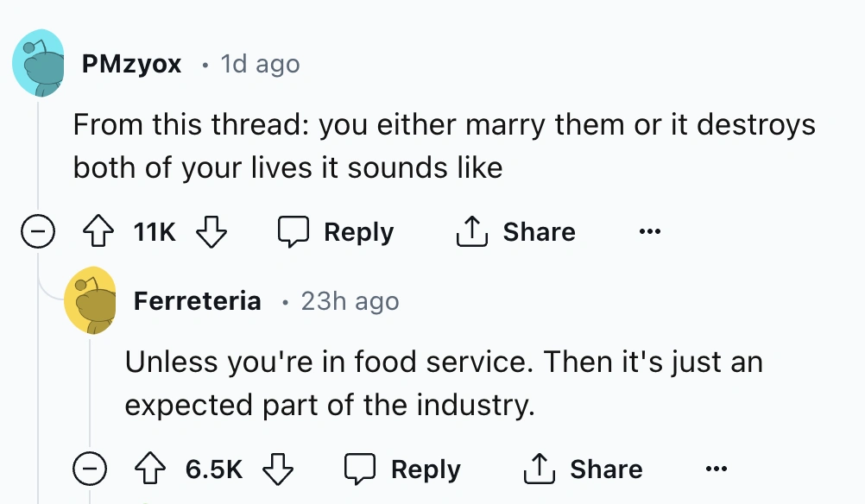The width and height of the screenshot is (865, 504).
Task: Downvote Ferreteria's reply
Action: click(277, 469)
